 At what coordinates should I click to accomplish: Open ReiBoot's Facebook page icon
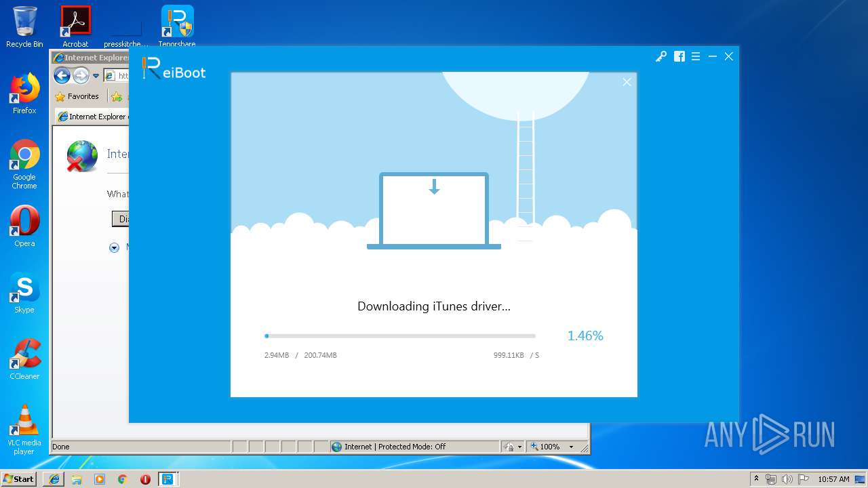coord(679,57)
